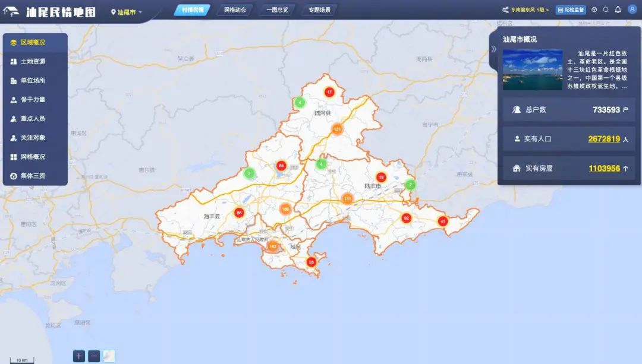
Task: Open the 一图总览 tab
Action: pyautogui.click(x=277, y=10)
